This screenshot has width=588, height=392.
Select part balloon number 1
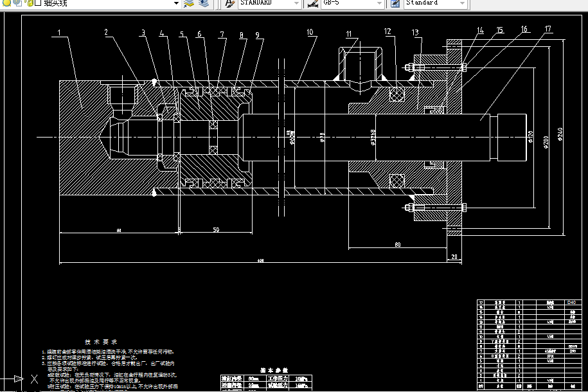(x=59, y=33)
